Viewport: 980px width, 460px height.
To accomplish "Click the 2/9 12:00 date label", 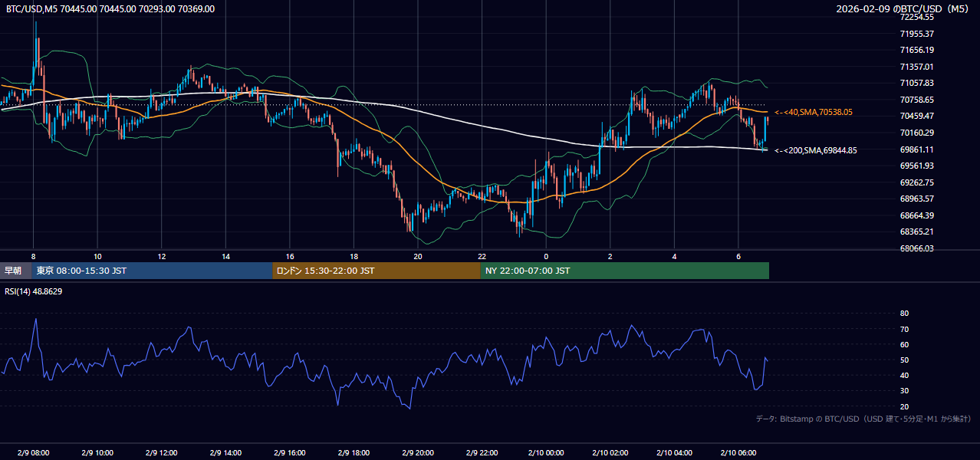I will [x=162, y=452].
